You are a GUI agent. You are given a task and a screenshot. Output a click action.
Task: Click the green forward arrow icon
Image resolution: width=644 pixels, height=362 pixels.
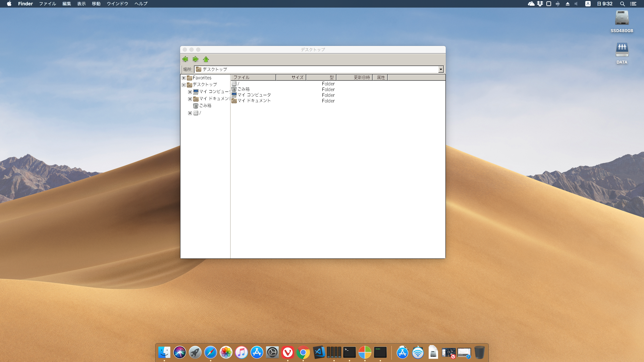pos(196,59)
